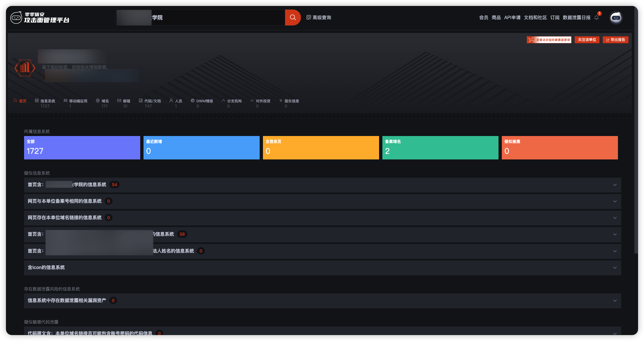Click the export report (导出报告) button
Screen dimensions: 644x341
(615, 40)
